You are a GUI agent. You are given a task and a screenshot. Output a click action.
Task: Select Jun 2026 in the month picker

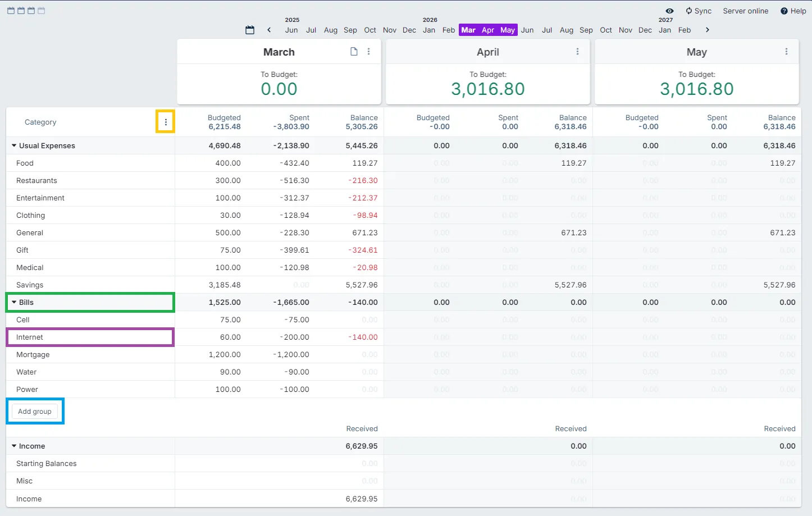(x=527, y=30)
